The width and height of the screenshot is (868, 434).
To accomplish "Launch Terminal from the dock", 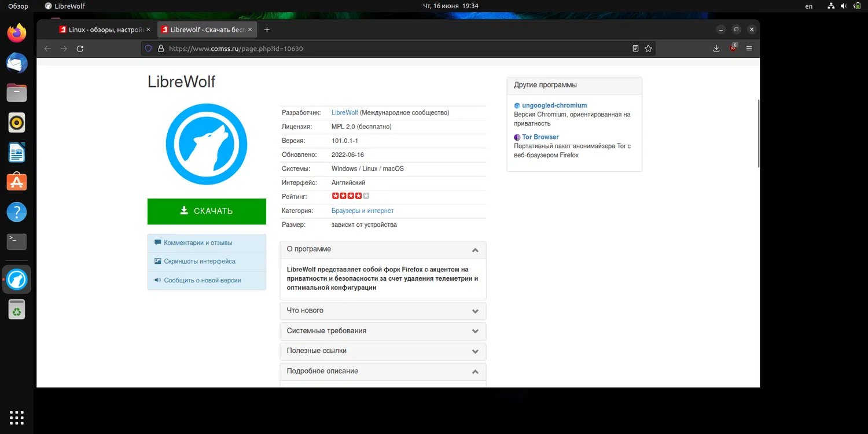I will click(17, 242).
